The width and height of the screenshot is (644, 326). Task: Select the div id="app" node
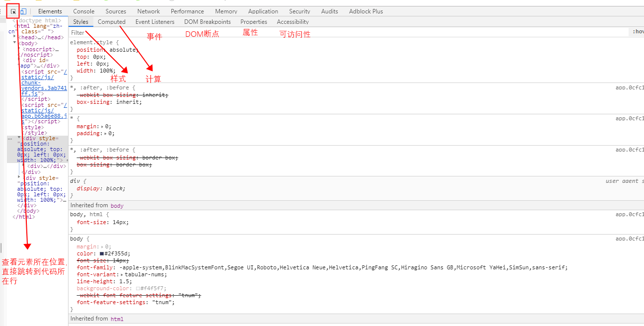click(39, 63)
